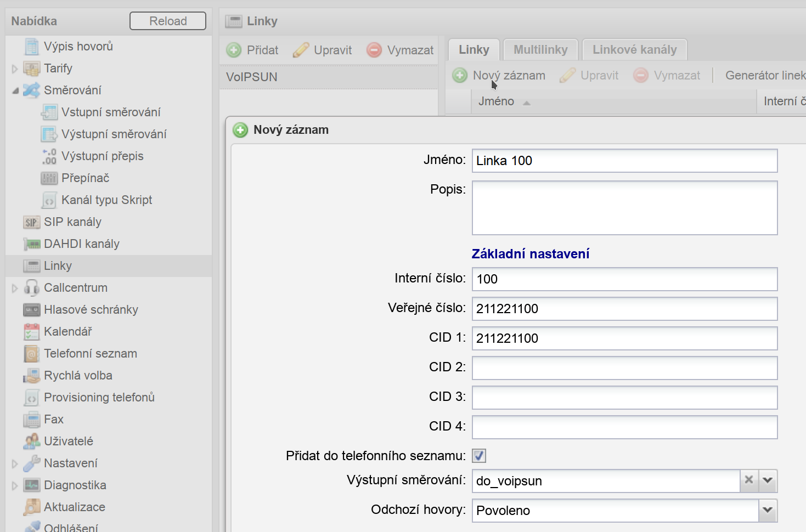Expand the Nastavení tree node
Screen dimensions: 806x532
[15, 464]
